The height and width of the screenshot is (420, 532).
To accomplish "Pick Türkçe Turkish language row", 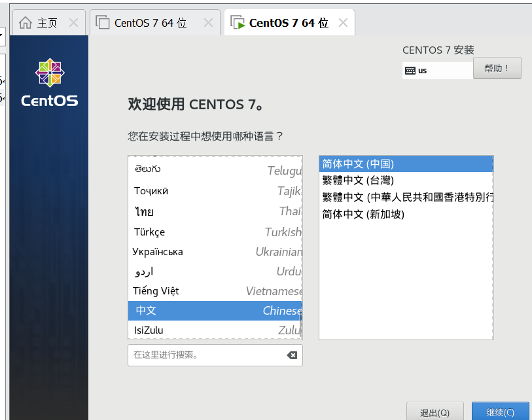I will (x=215, y=232).
